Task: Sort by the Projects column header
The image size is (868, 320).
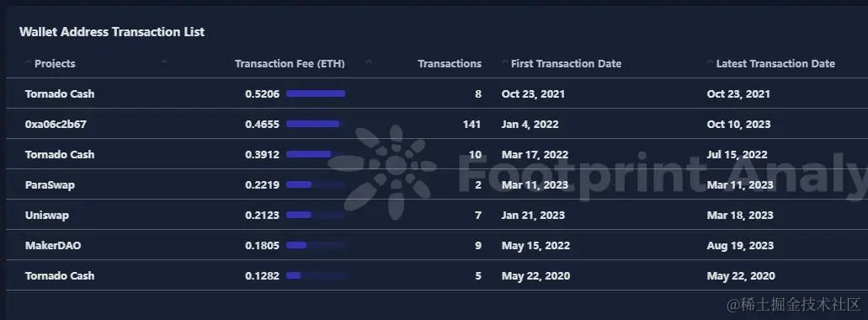Action: click(55, 64)
